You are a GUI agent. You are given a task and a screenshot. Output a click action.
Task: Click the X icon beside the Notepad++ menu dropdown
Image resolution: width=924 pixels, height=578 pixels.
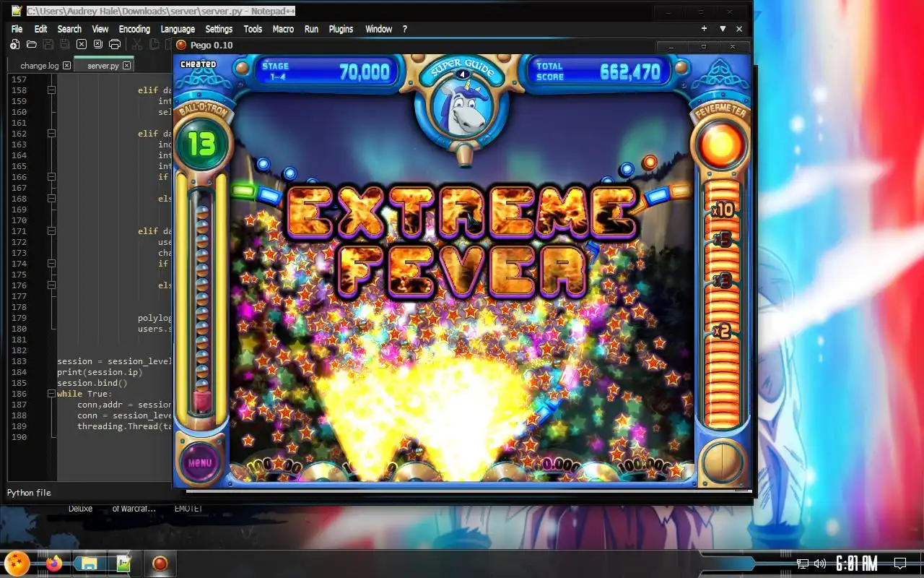[x=739, y=29]
